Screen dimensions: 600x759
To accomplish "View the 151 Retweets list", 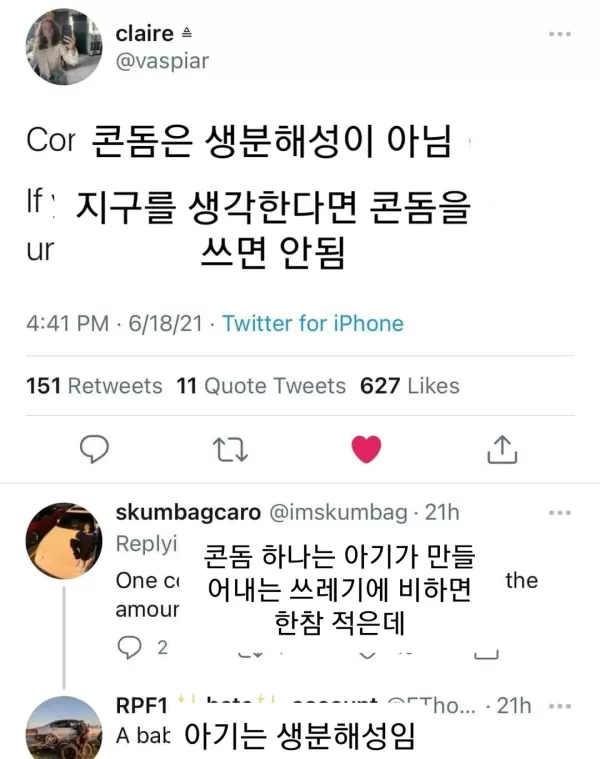I will click(93, 386).
